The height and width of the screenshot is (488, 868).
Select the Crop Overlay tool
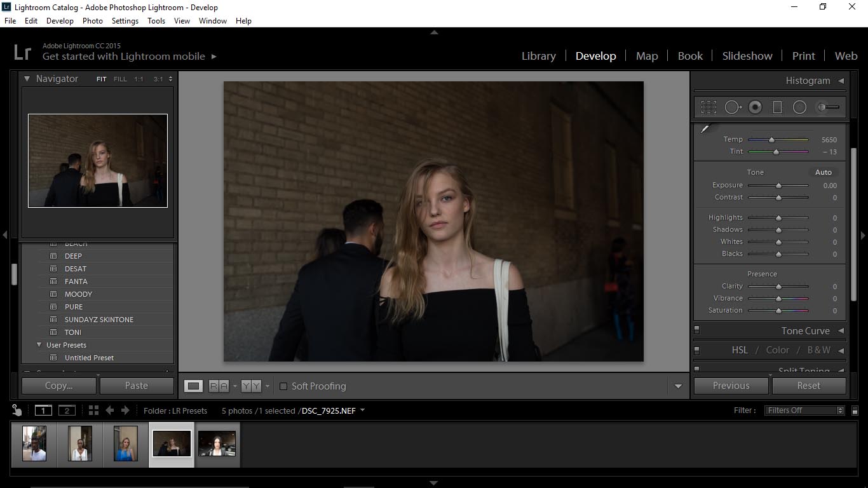coord(709,107)
